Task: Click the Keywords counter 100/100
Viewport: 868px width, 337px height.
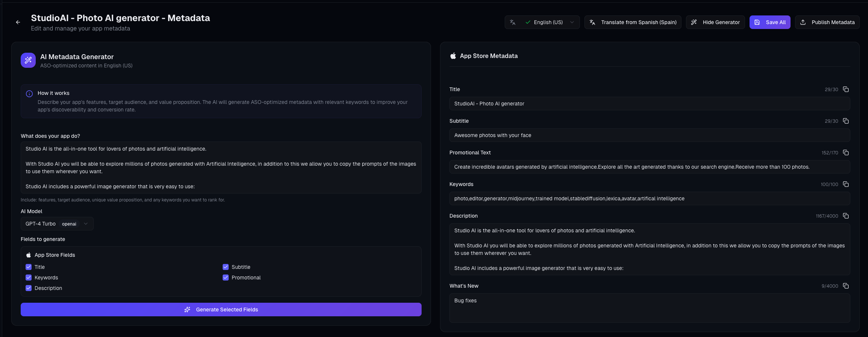Action: pos(829,185)
